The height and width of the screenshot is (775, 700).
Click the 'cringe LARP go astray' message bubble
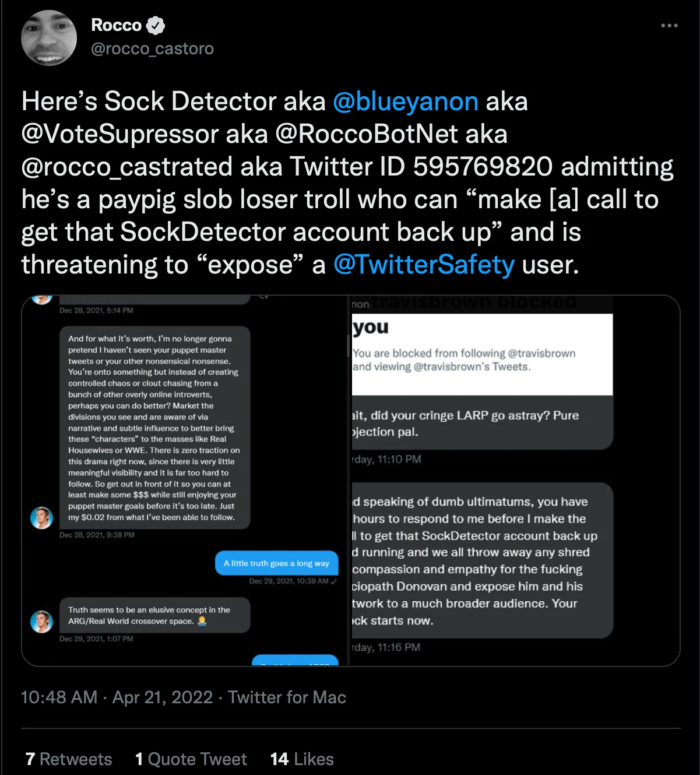click(x=482, y=423)
